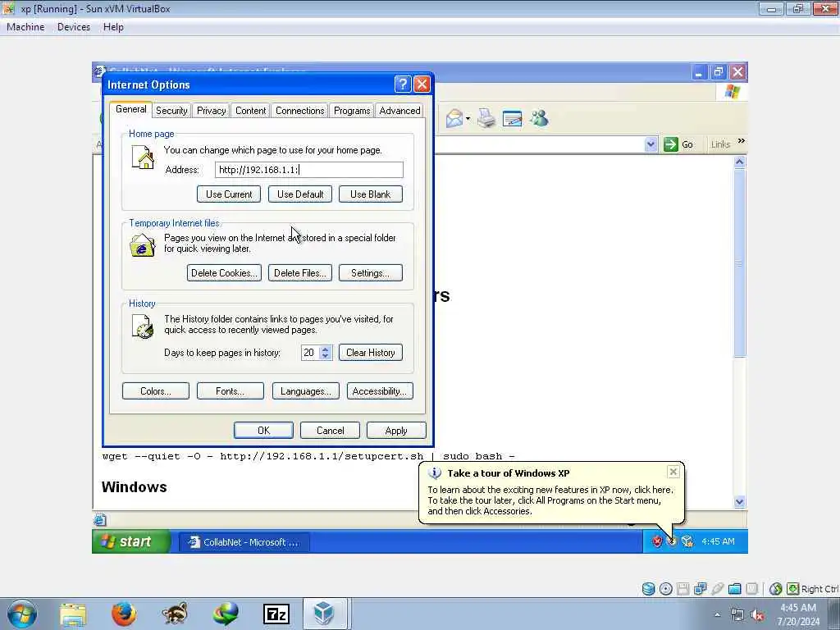Click the muted volume icon in host tray

pyautogui.click(x=757, y=615)
